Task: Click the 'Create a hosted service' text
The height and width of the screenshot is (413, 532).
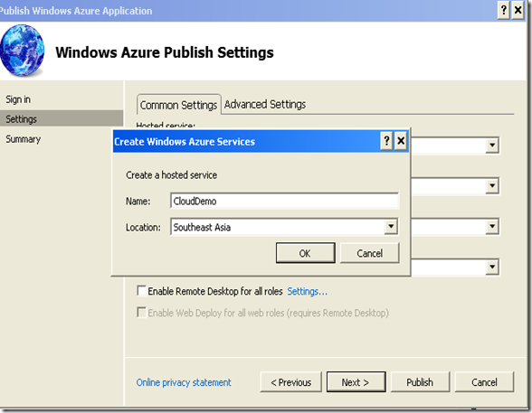Action: point(171,174)
